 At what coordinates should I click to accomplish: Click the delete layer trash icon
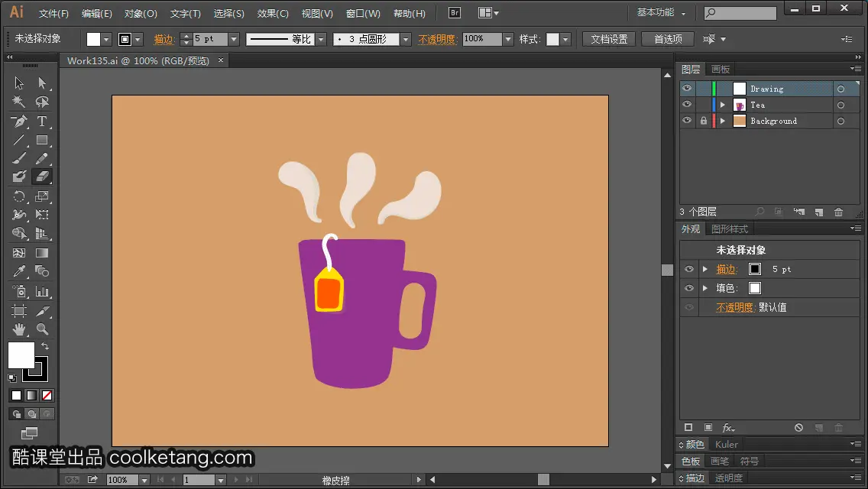click(x=839, y=212)
